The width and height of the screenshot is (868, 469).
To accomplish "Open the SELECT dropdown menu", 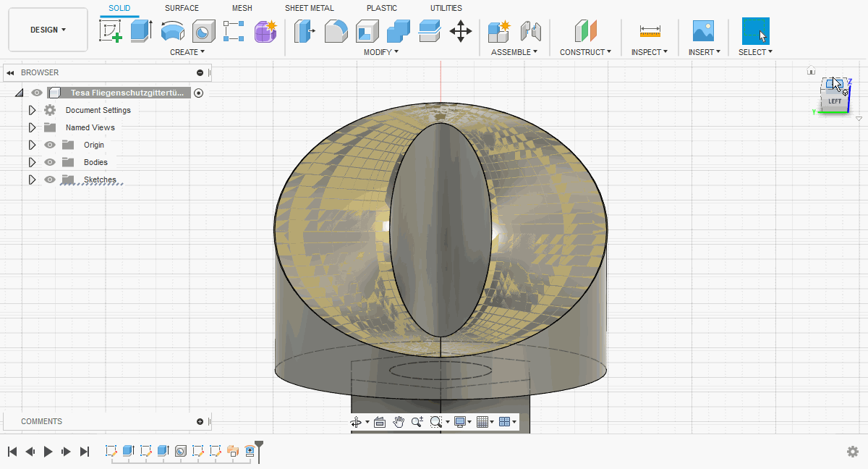I will point(755,52).
